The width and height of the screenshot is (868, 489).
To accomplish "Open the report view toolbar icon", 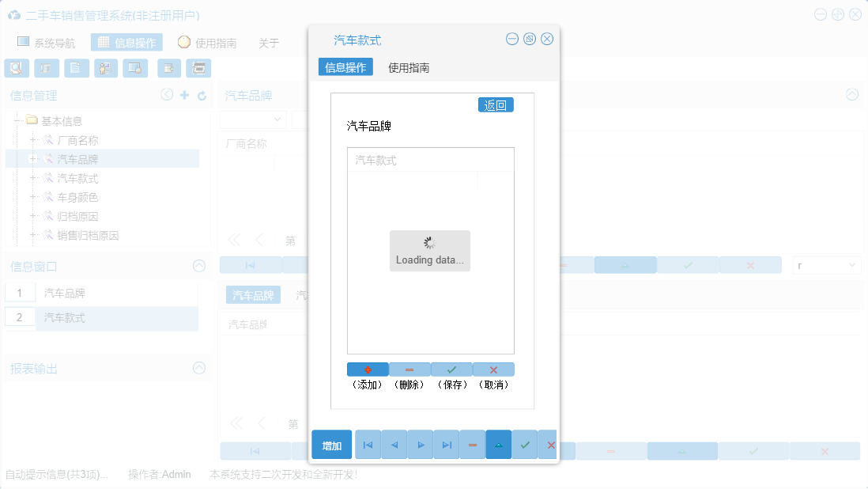I will tap(47, 68).
